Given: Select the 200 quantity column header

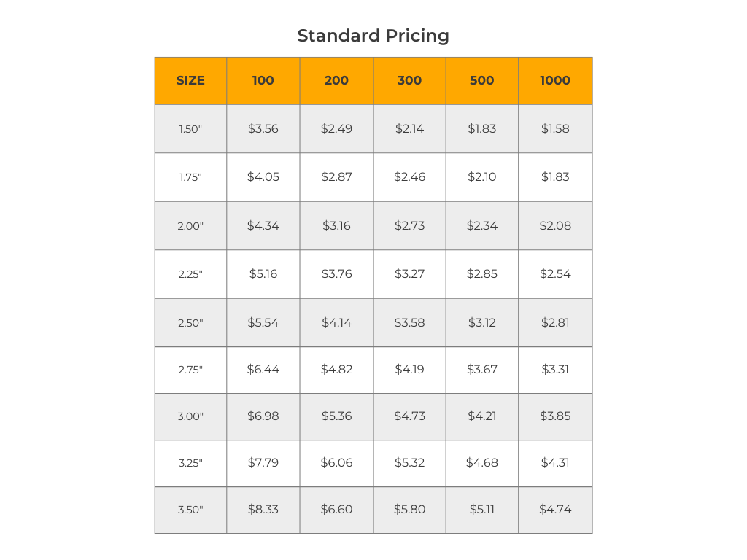Looking at the screenshot, I should [x=336, y=80].
